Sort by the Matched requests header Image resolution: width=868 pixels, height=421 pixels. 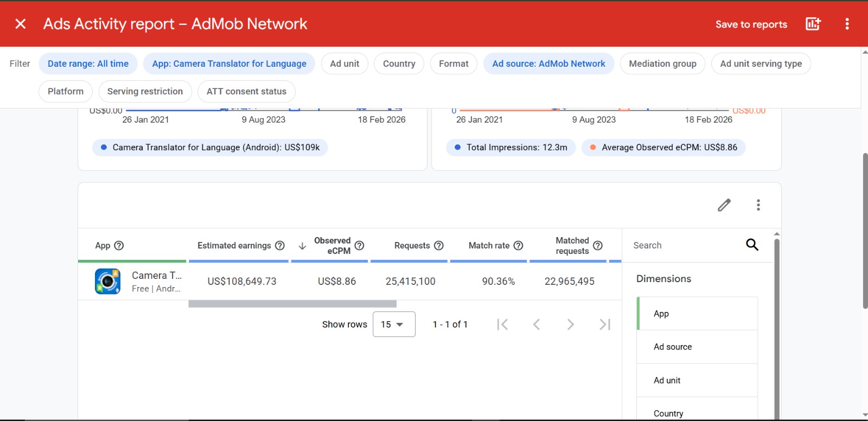click(572, 245)
